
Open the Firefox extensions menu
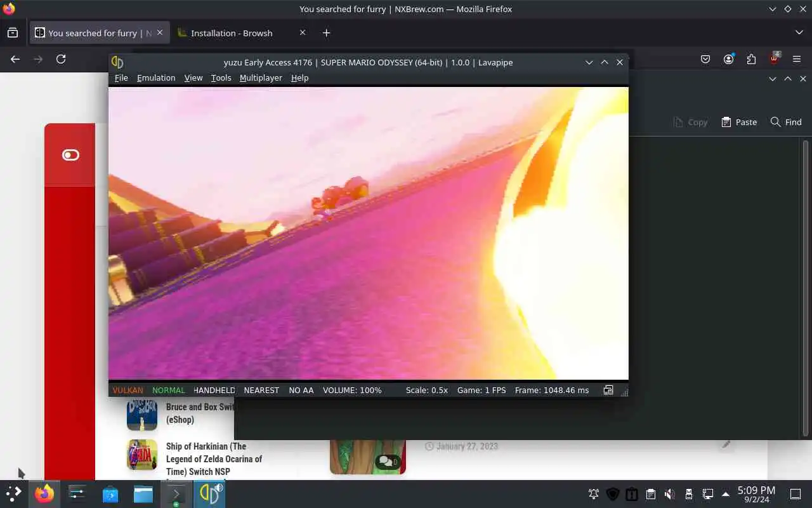tap(751, 59)
